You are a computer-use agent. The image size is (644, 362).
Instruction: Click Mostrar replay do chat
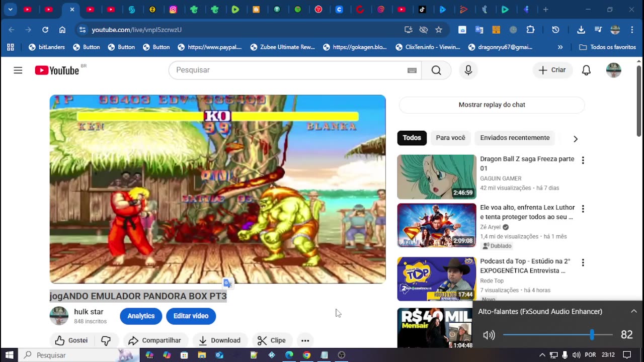point(492,105)
